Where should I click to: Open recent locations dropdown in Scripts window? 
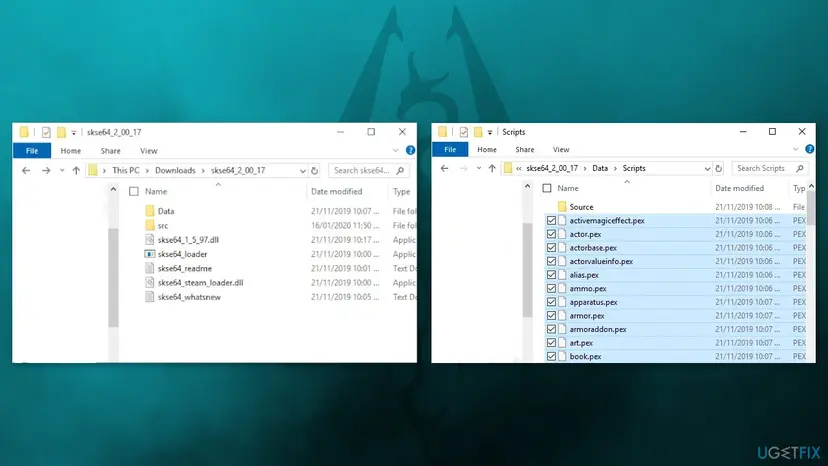pos(478,169)
